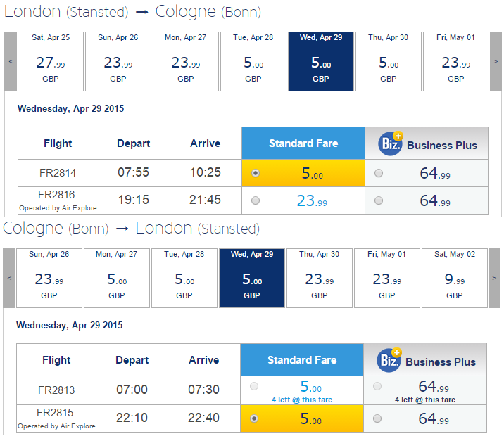The image size is (504, 441).
Task: Click the return next-dates right arrow
Action: click(x=494, y=278)
